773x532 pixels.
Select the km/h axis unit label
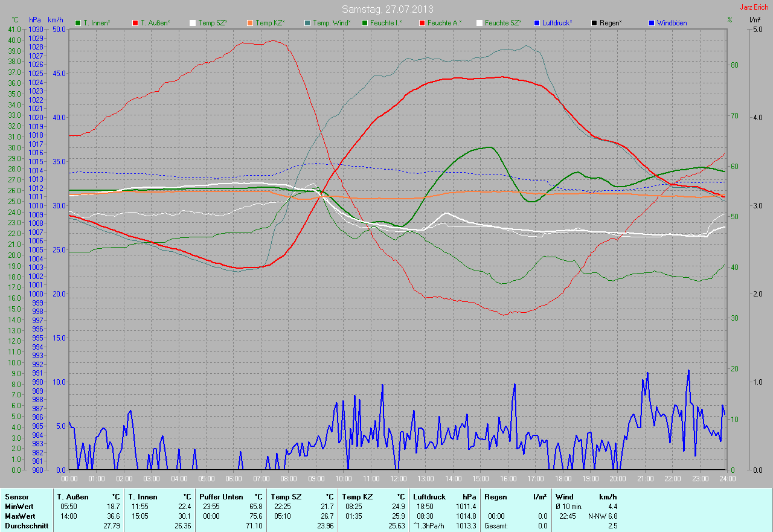point(56,20)
